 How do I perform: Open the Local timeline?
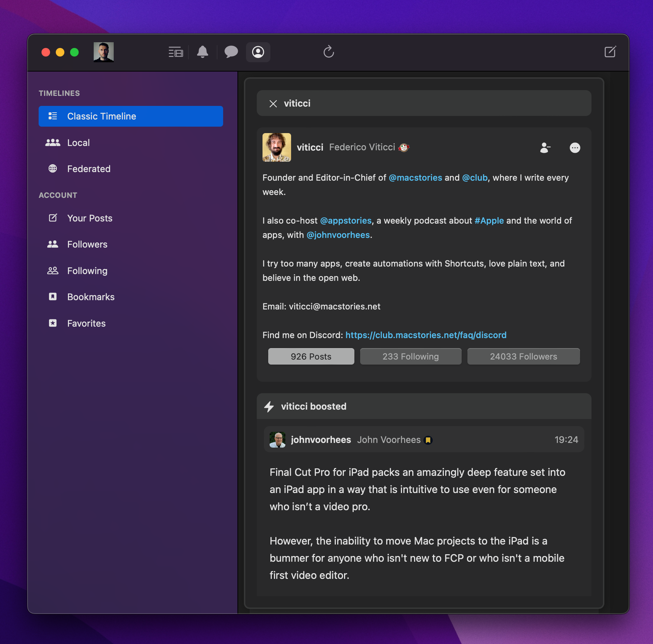tap(131, 143)
